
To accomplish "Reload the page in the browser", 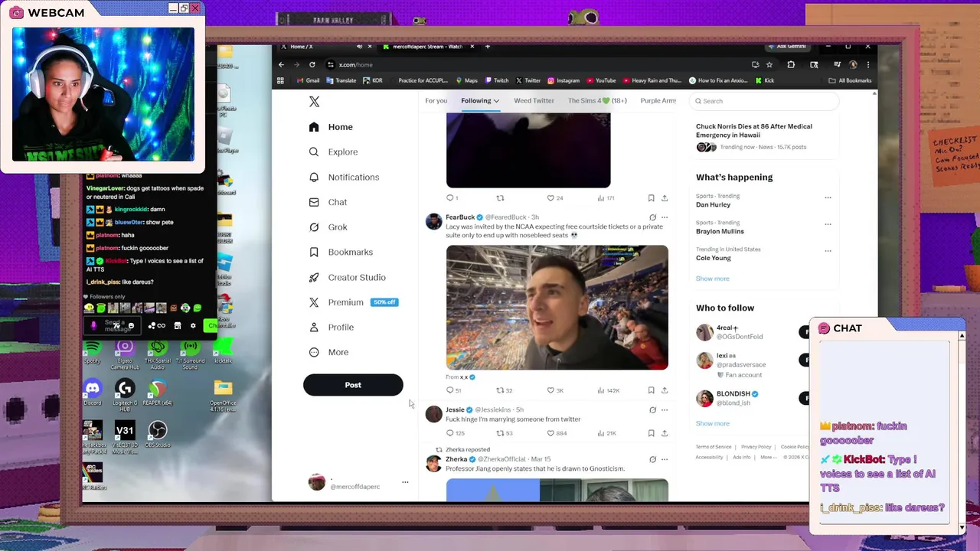I will pos(312,64).
